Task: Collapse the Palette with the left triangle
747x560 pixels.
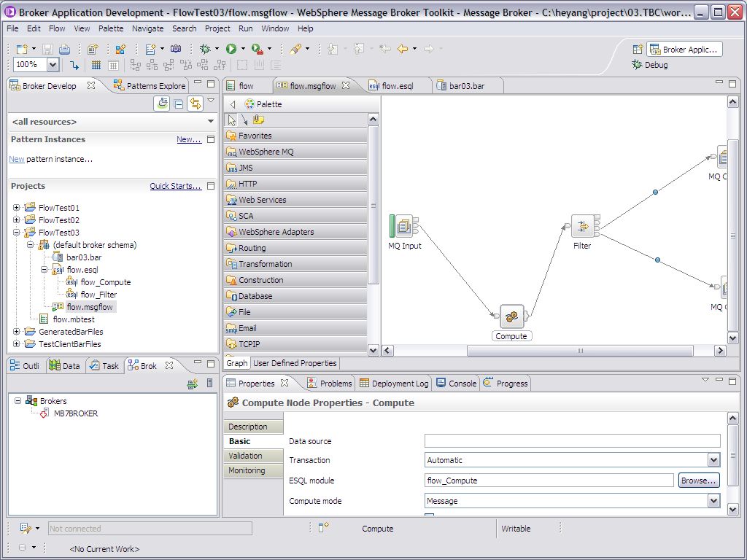Action: pyautogui.click(x=233, y=104)
